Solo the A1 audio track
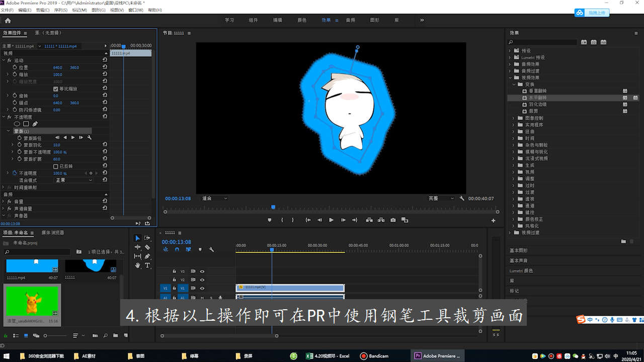Image resolution: width=644 pixels, height=362 pixels. pos(210,298)
